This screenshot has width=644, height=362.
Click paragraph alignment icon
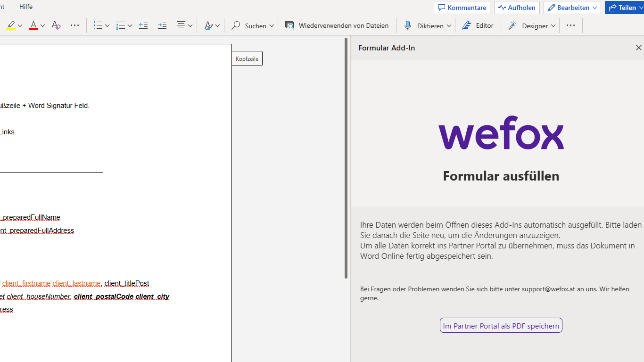pyautogui.click(x=181, y=25)
